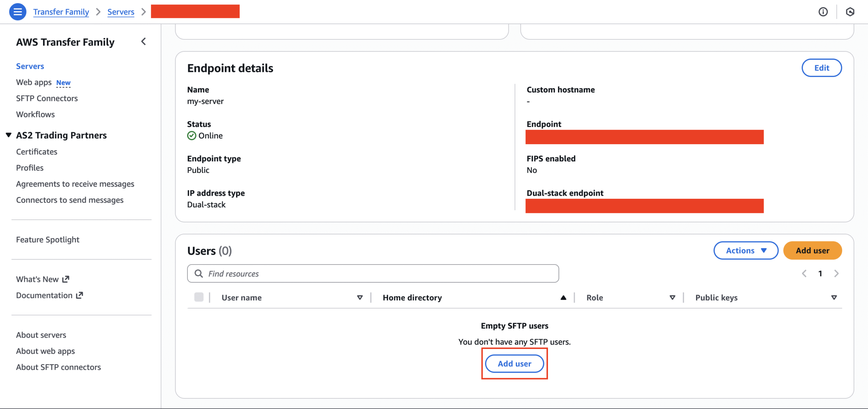
Task: Select Workflows in the sidebar
Action: point(35,114)
